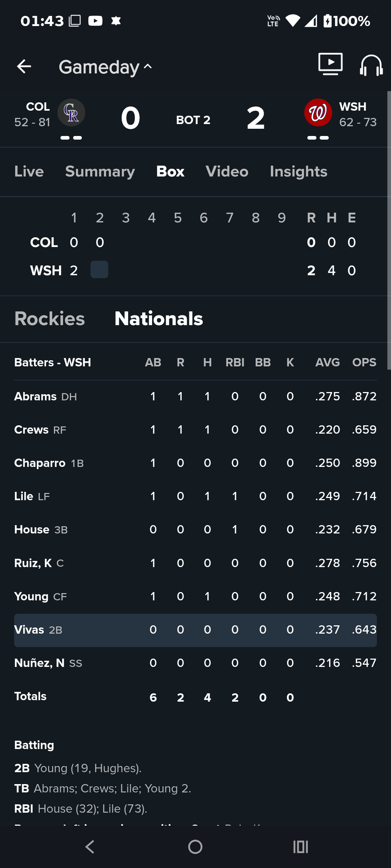
Task: Show the Rockies batting box
Action: click(50, 319)
